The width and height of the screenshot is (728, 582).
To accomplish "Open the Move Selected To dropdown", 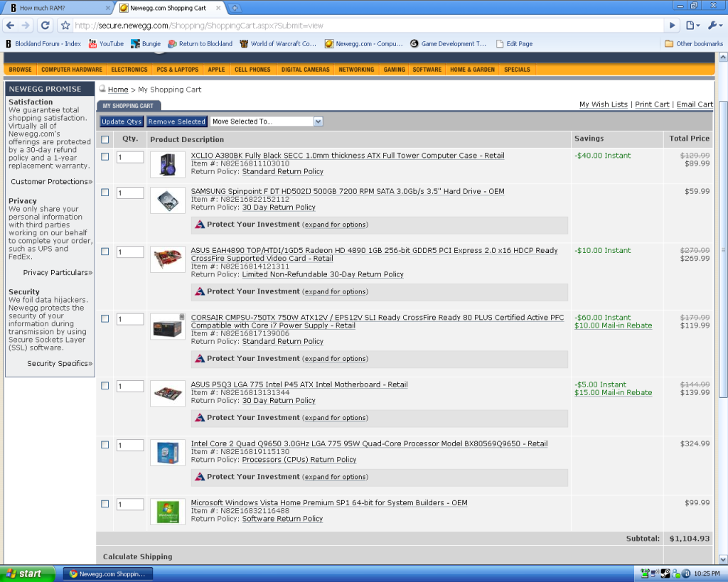I will (x=267, y=122).
